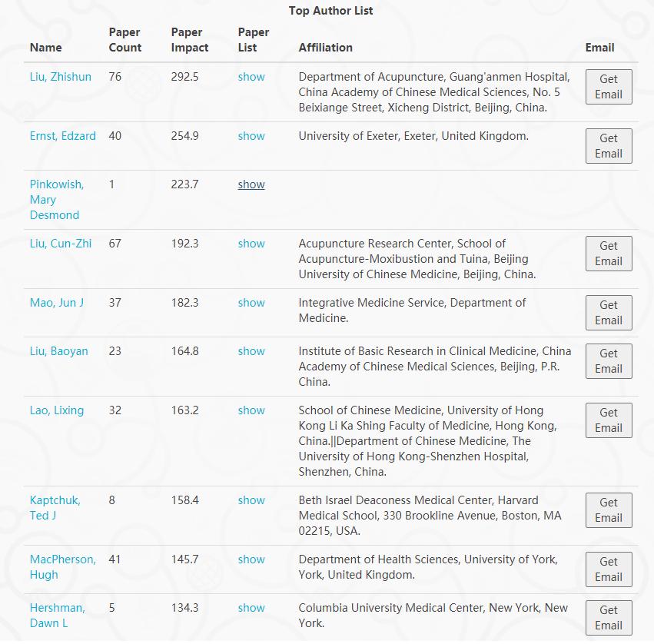The width and height of the screenshot is (654, 644).
Task: Open Pinkowish, Mary Desmond author page
Action: [x=56, y=200]
